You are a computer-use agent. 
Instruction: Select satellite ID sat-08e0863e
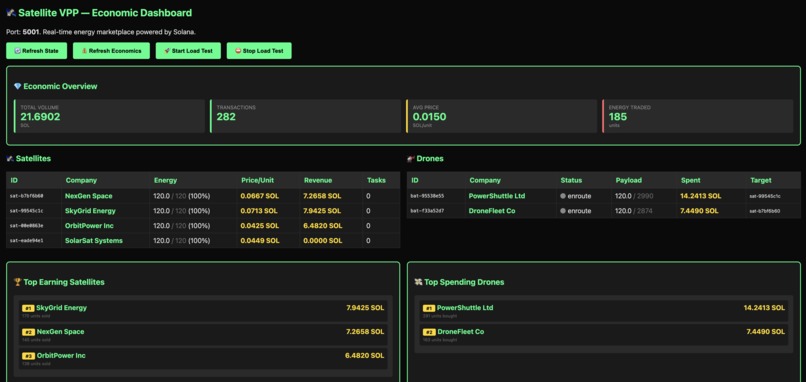click(27, 226)
